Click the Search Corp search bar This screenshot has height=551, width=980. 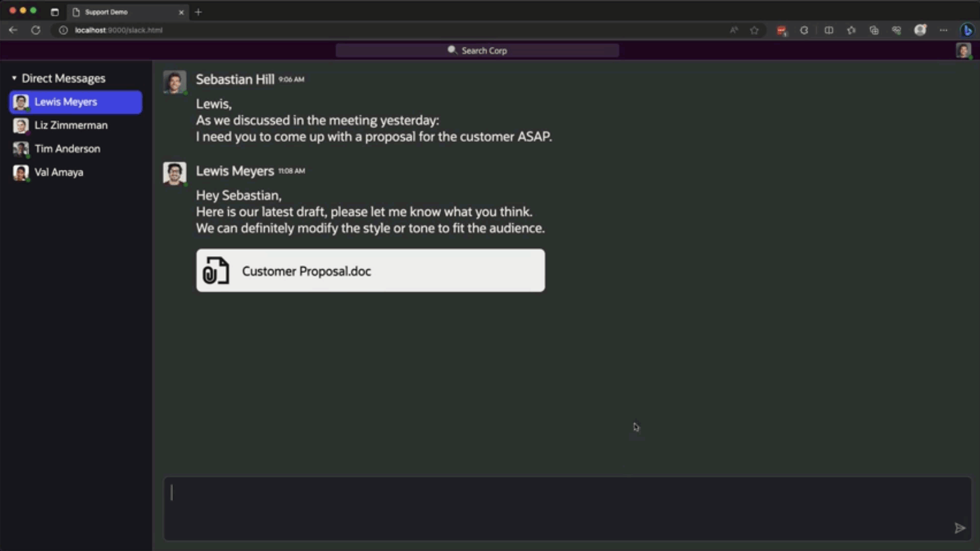pyautogui.click(x=477, y=51)
